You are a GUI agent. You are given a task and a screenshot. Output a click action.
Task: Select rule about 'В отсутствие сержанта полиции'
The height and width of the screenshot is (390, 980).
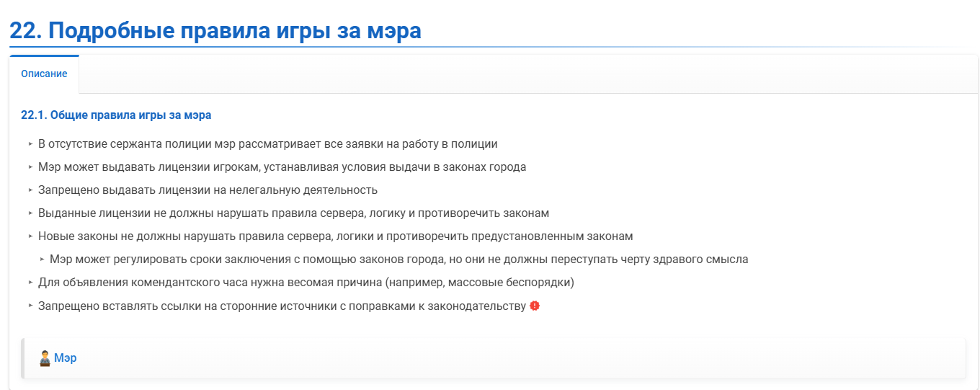click(x=268, y=144)
